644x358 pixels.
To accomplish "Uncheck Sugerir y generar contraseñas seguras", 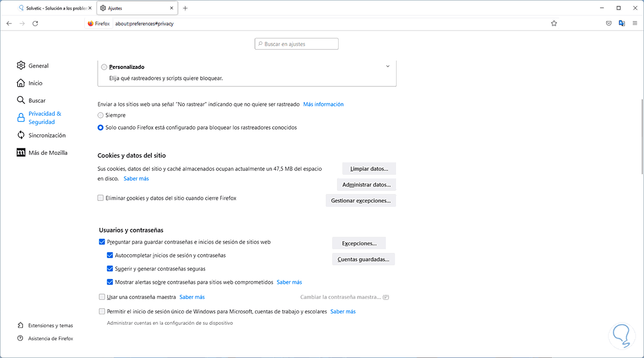I will click(110, 269).
